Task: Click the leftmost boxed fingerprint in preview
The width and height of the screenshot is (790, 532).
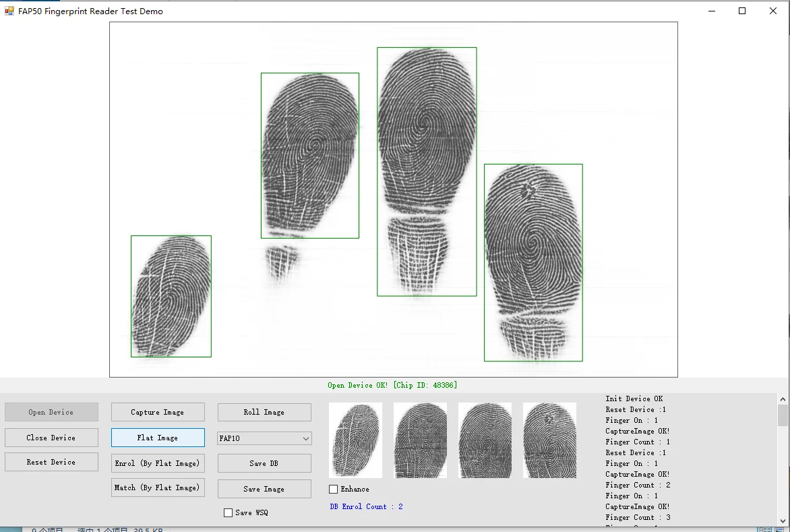Action: coord(171,296)
